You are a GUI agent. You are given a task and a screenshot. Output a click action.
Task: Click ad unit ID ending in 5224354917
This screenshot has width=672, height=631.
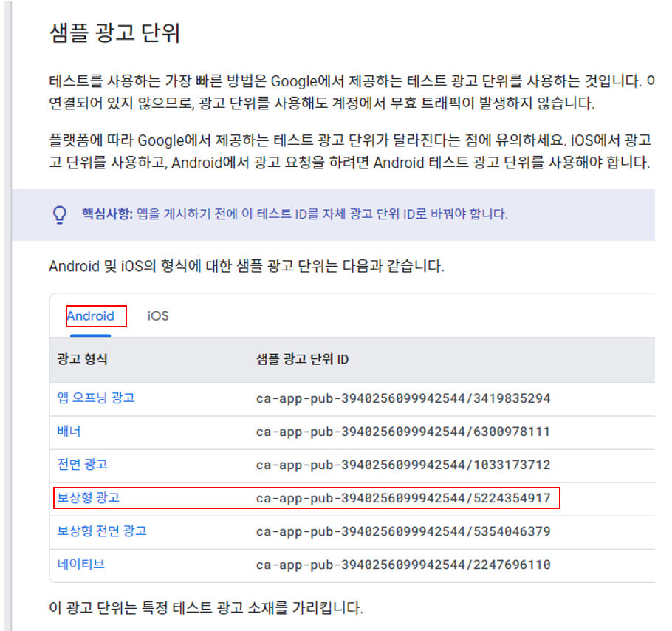403,498
